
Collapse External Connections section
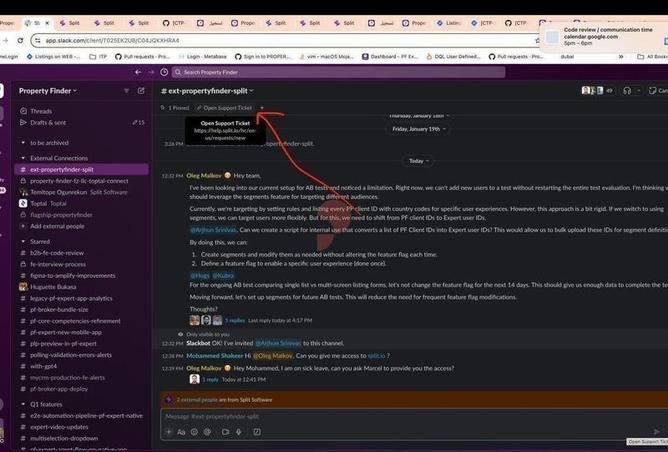[23, 158]
